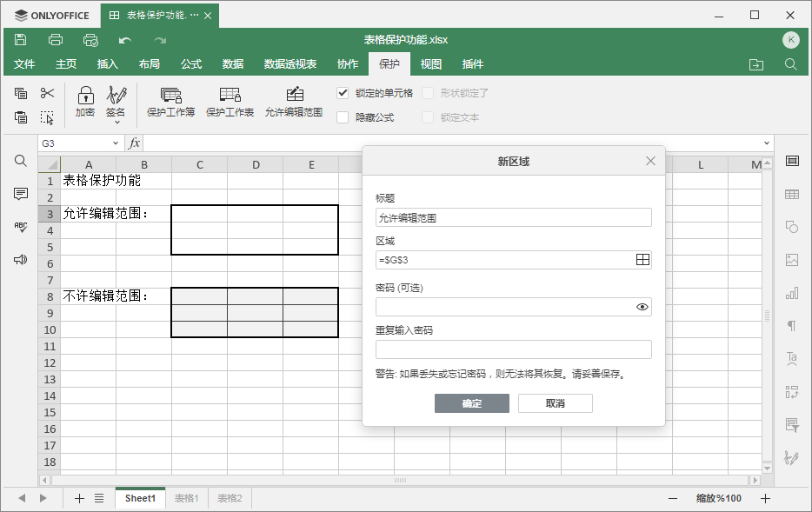The width and height of the screenshot is (812, 512).
Task: Click the Select All icon
Action: (x=47, y=117)
